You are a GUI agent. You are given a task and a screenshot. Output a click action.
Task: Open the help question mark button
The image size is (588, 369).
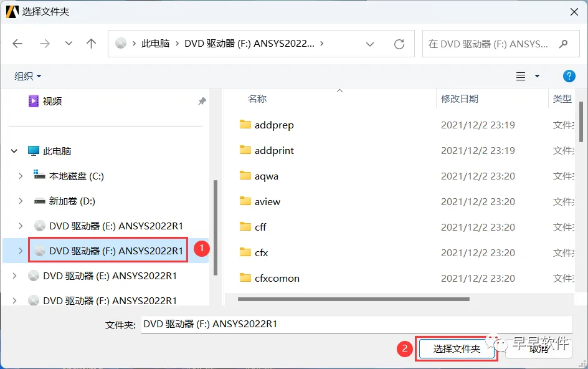569,76
